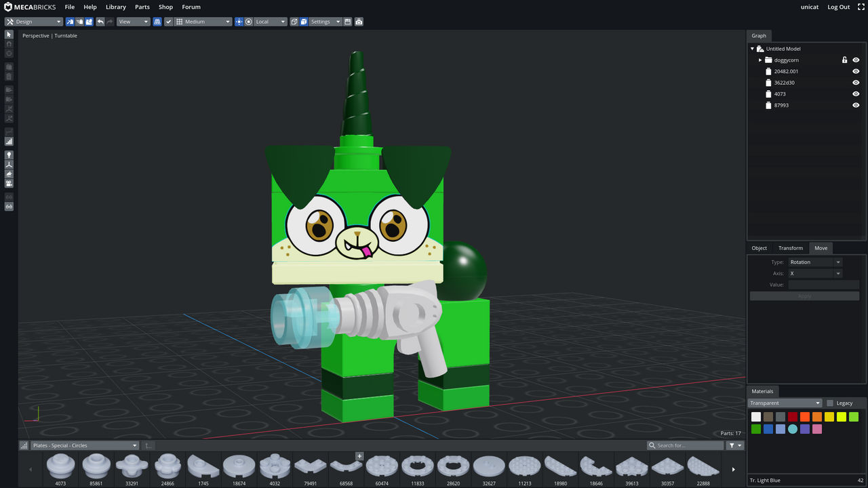Toggle the snap checkmark button in toolbar
Screen dimensions: 868x488
point(169,22)
